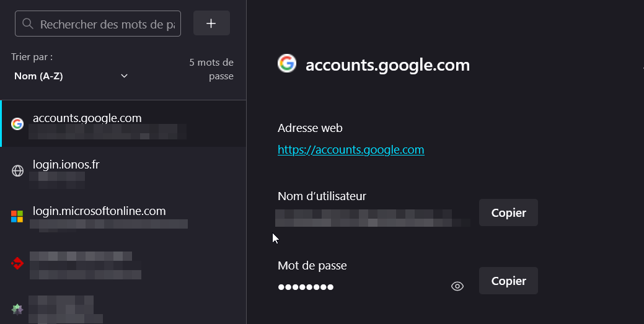The width and height of the screenshot is (644, 324).
Task: Click the blurred Nom d'utilisateur value
Action: click(372, 218)
